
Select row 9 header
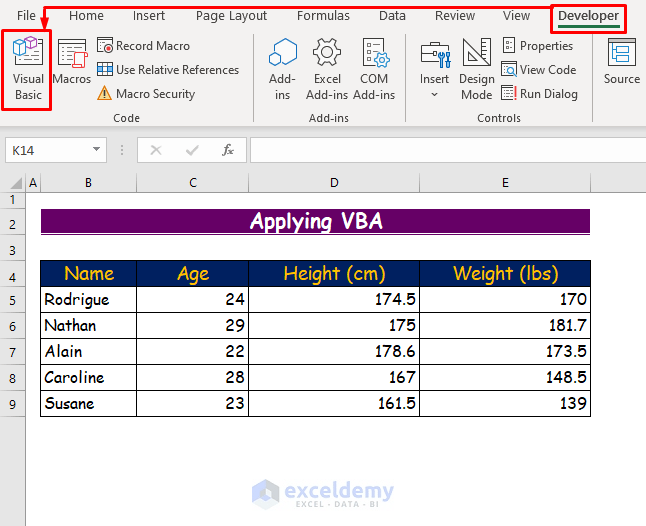(12, 404)
